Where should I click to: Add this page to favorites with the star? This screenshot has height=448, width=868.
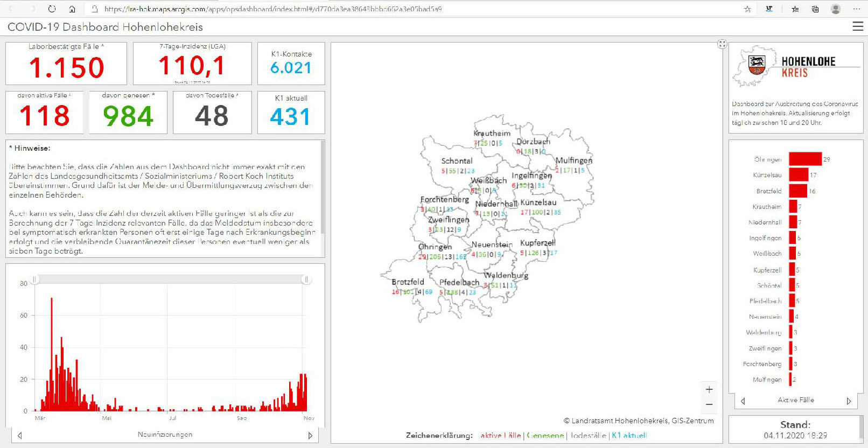tap(747, 9)
